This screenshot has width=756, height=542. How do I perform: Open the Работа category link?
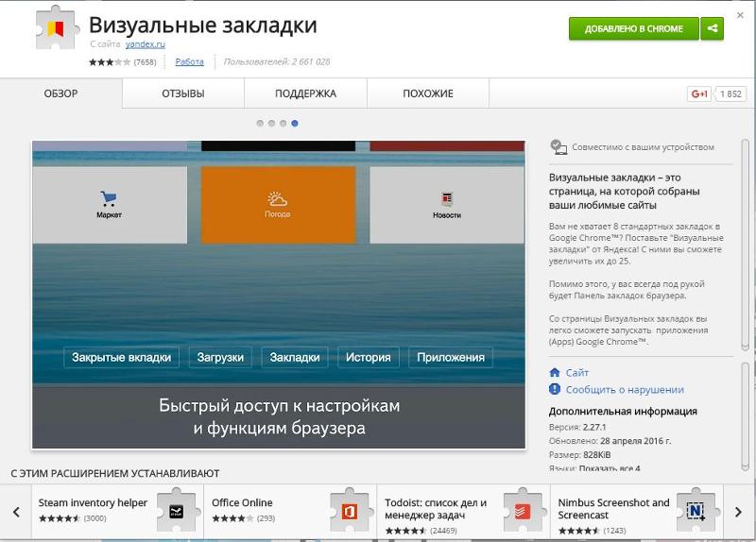click(190, 61)
